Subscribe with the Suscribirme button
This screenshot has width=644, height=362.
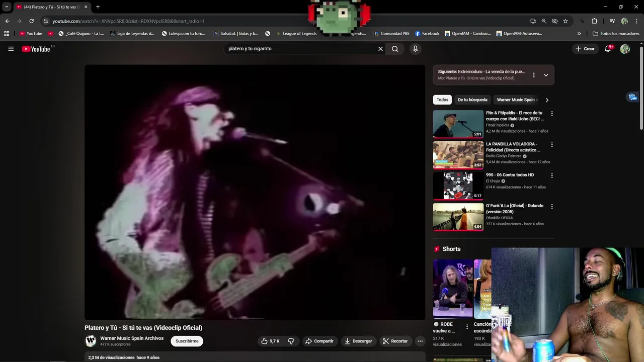187,341
